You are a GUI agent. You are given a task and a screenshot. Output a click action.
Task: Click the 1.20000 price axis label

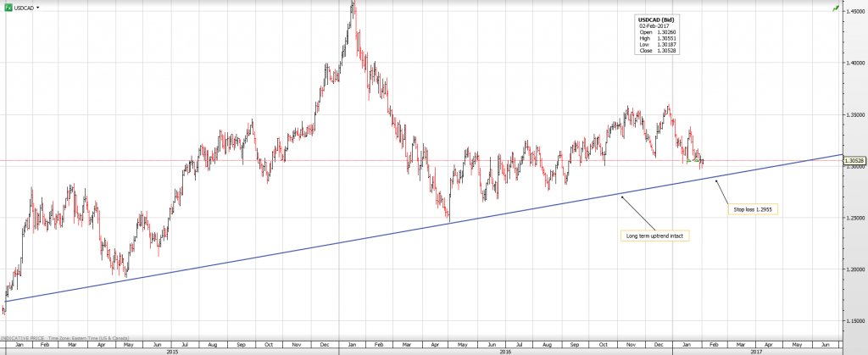[855, 269]
